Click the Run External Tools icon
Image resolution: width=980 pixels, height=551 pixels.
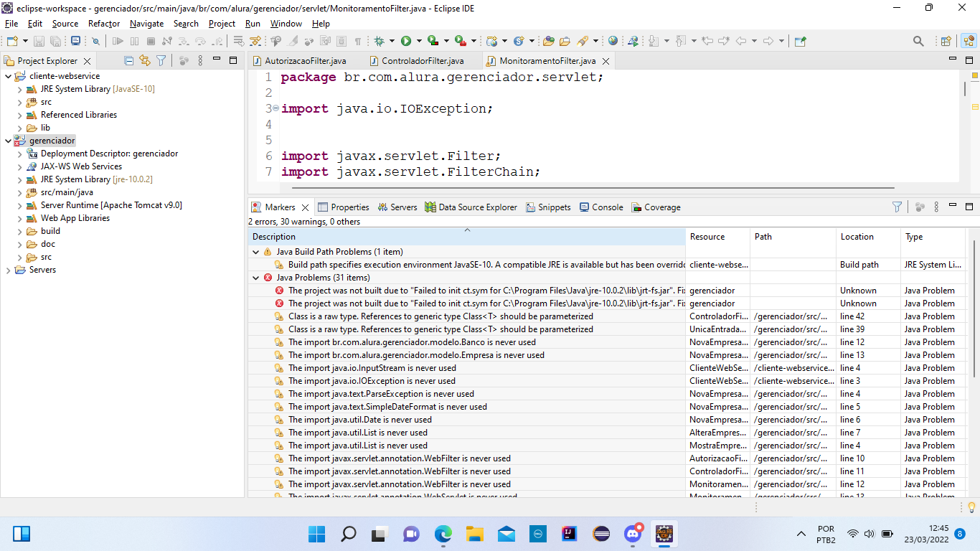(460, 41)
